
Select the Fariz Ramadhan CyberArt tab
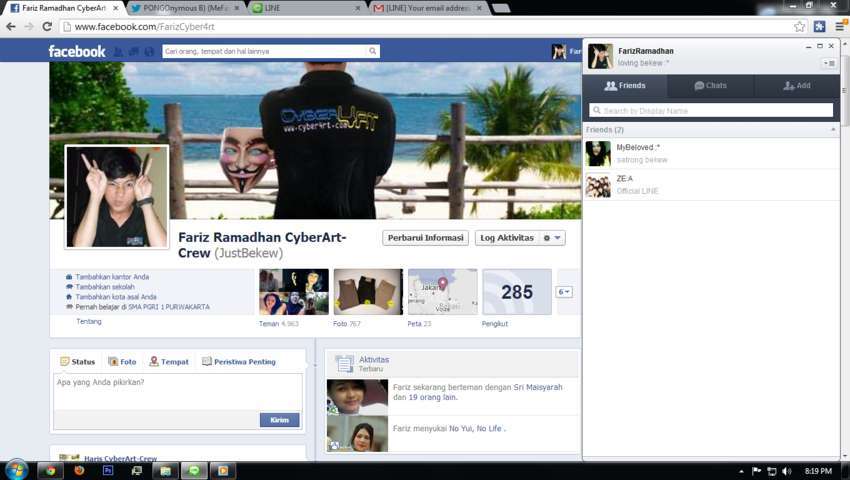pos(64,8)
